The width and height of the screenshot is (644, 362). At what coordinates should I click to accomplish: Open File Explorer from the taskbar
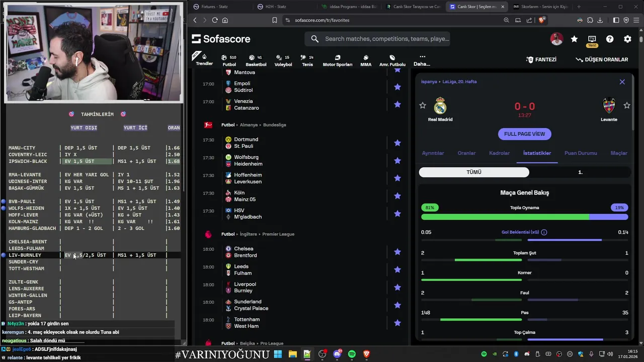pyautogui.click(x=292, y=354)
